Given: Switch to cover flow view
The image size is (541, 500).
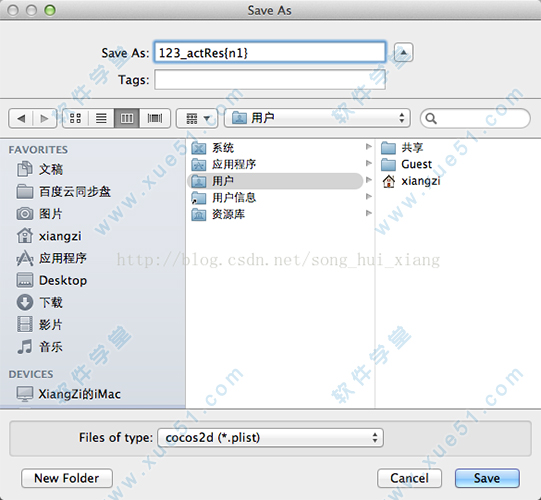Looking at the screenshot, I should (x=155, y=118).
